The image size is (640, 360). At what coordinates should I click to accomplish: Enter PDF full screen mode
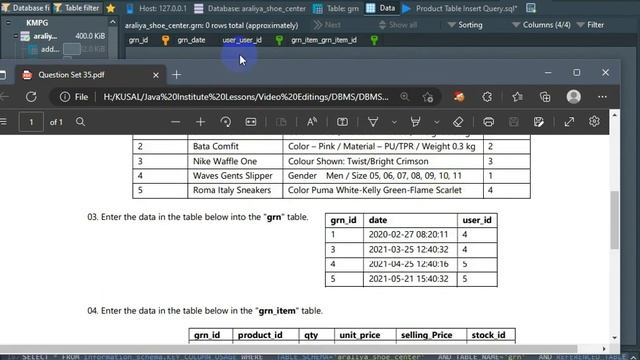(569, 122)
